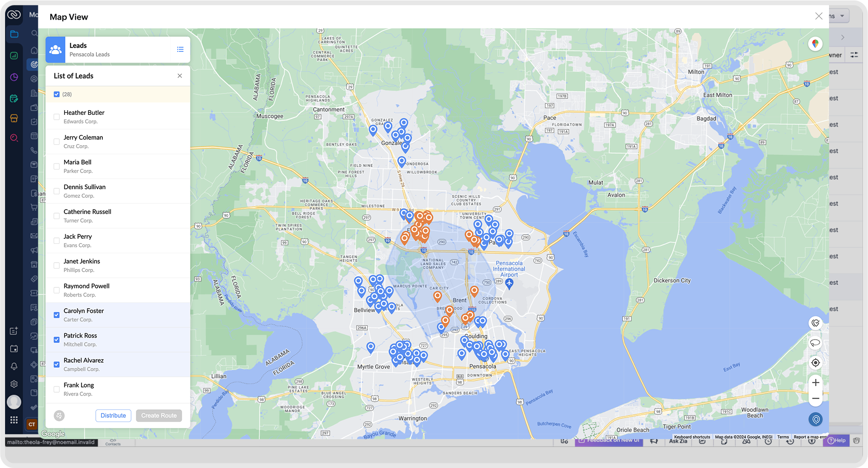Image resolution: width=868 pixels, height=468 pixels.
Task: Open the green bar-chart reports icon
Action: pyautogui.click(x=14, y=56)
